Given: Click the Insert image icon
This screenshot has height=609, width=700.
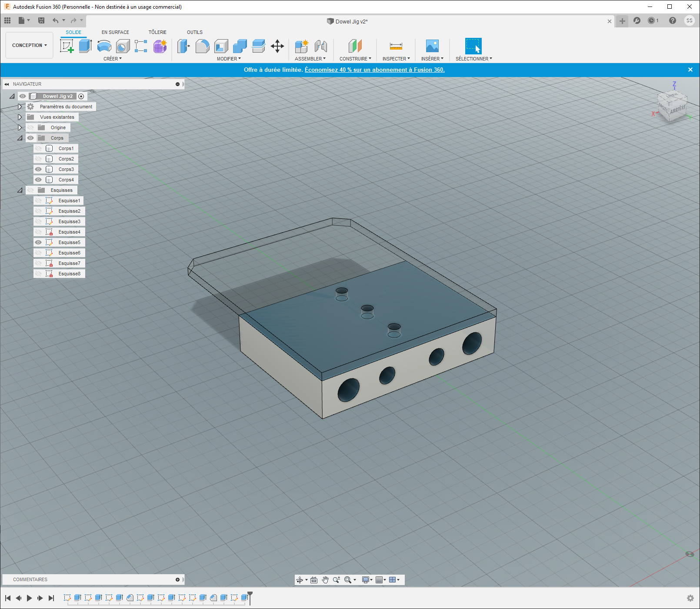Looking at the screenshot, I should point(432,46).
